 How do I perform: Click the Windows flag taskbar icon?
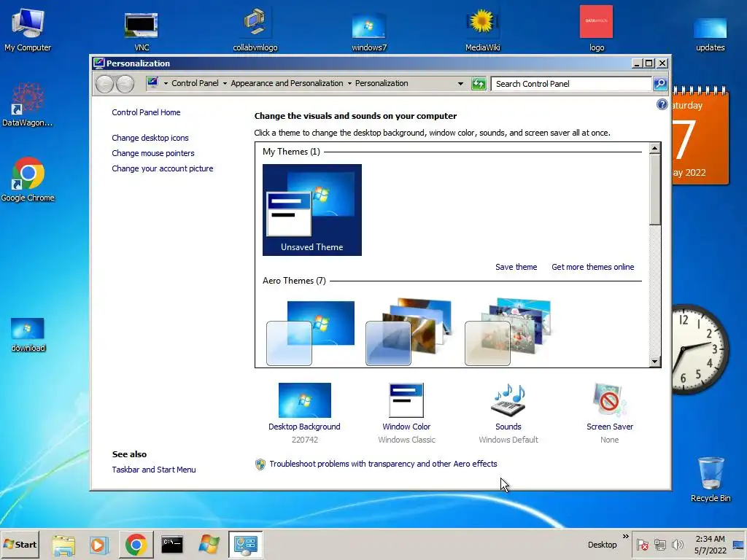(x=209, y=545)
